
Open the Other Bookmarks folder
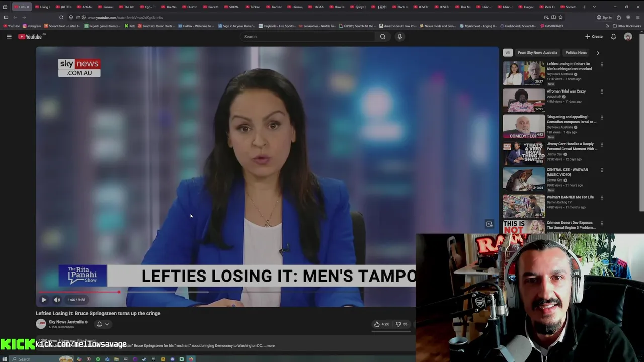(627, 26)
